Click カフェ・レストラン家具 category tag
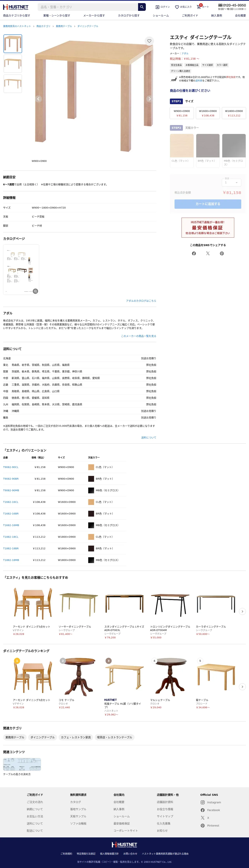 pyautogui.click(x=76, y=737)
